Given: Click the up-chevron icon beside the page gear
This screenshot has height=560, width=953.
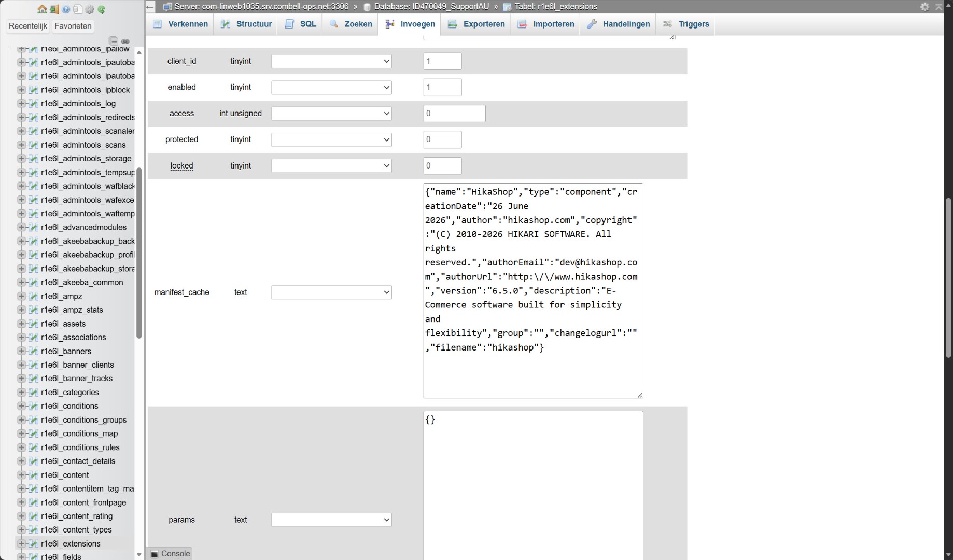Looking at the screenshot, I should [x=939, y=7].
